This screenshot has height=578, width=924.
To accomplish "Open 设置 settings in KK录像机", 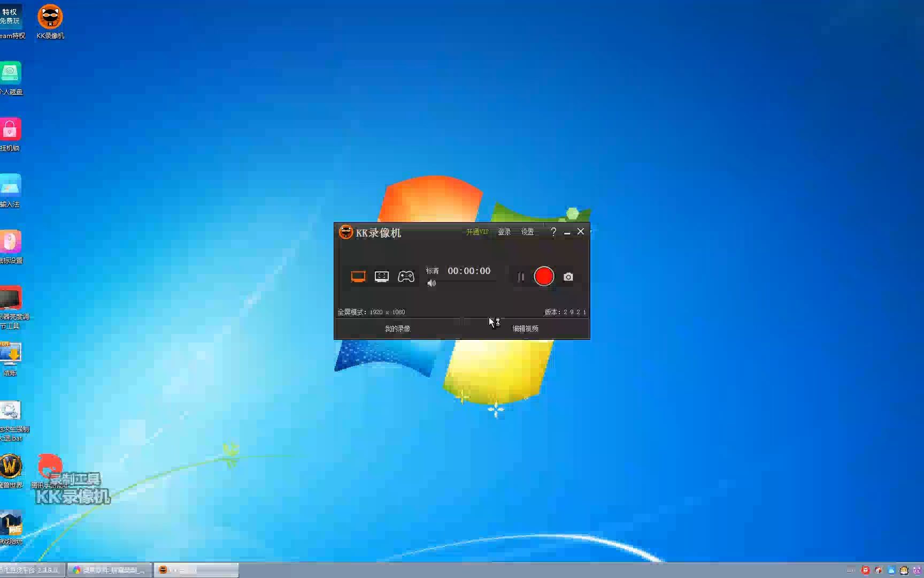I will (x=527, y=232).
